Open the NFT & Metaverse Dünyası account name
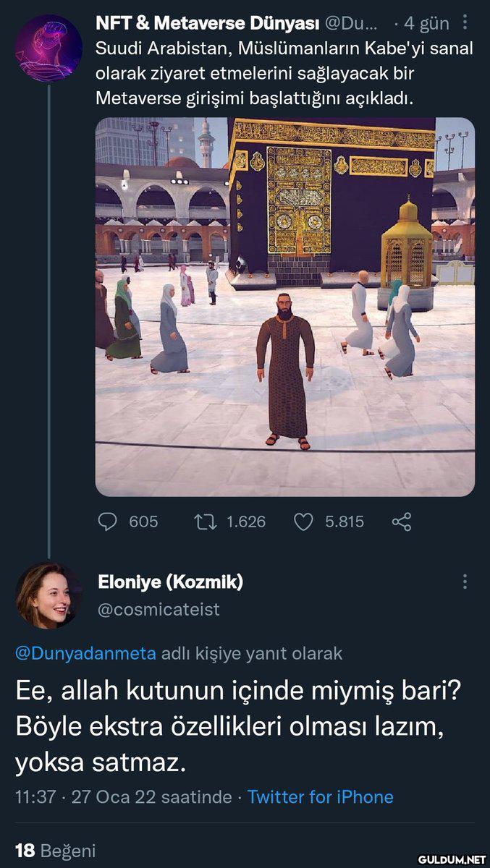Viewport: 490px width, 868px height. [207, 23]
